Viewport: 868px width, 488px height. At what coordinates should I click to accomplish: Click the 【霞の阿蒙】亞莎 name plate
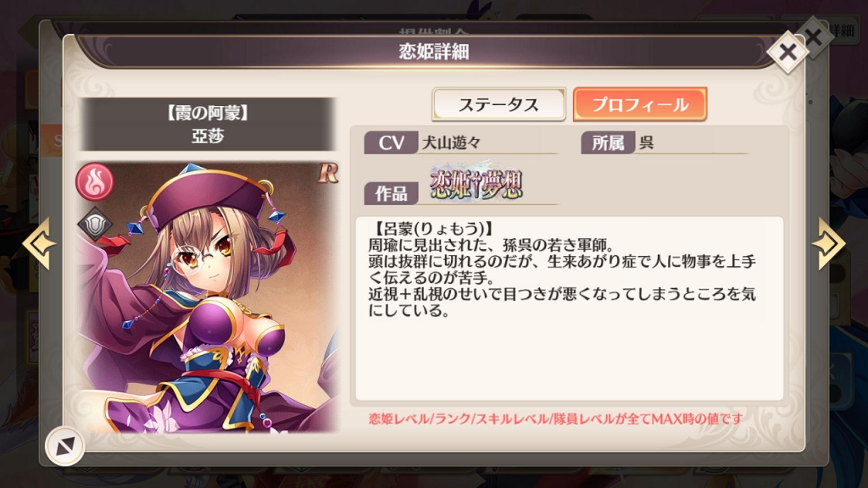208,124
